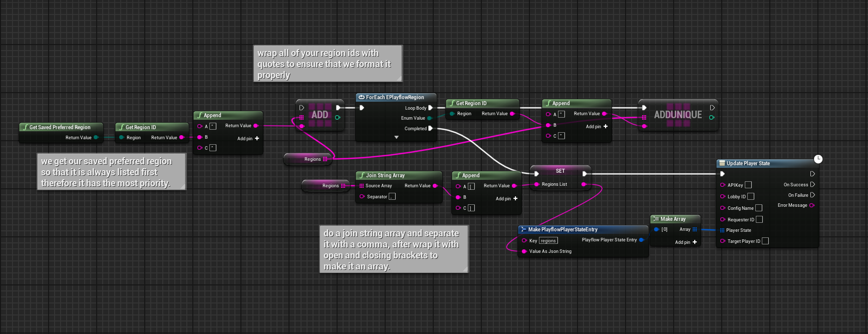Viewport: 868px width, 334px height.
Task: Click the Lobby ID input box
Action: (751, 196)
